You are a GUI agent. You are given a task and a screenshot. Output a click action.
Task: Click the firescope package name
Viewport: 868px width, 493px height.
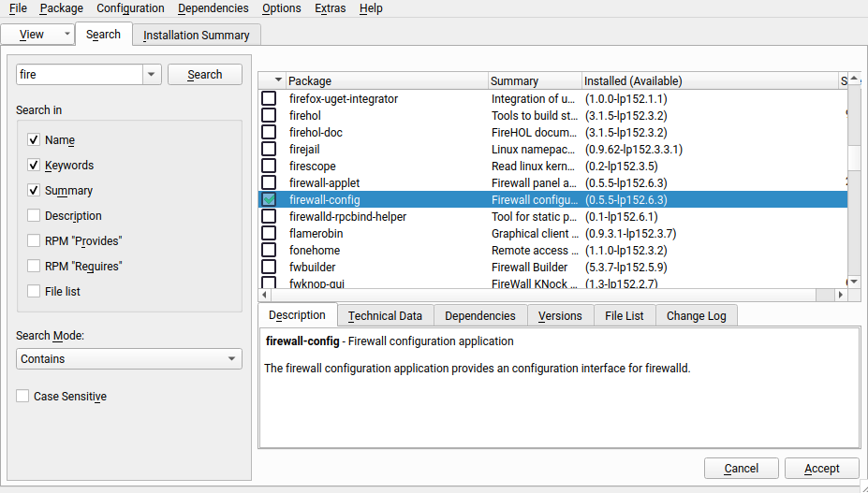pyautogui.click(x=312, y=166)
